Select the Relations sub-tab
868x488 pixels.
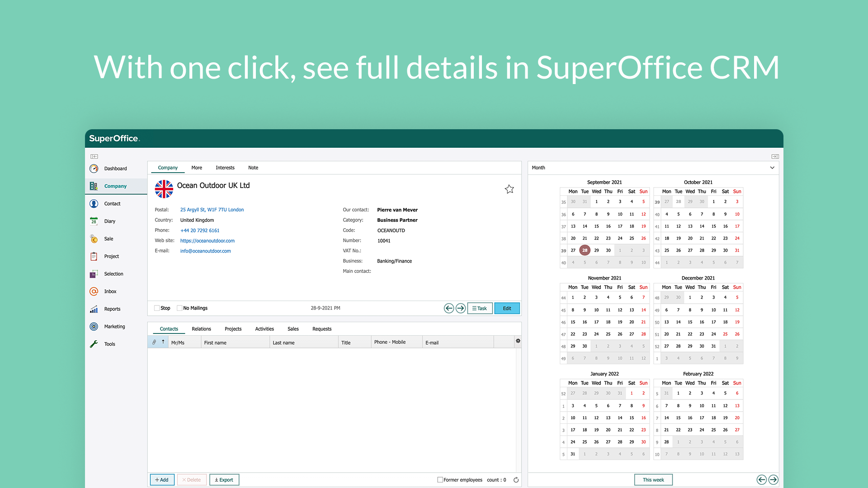[x=201, y=329]
